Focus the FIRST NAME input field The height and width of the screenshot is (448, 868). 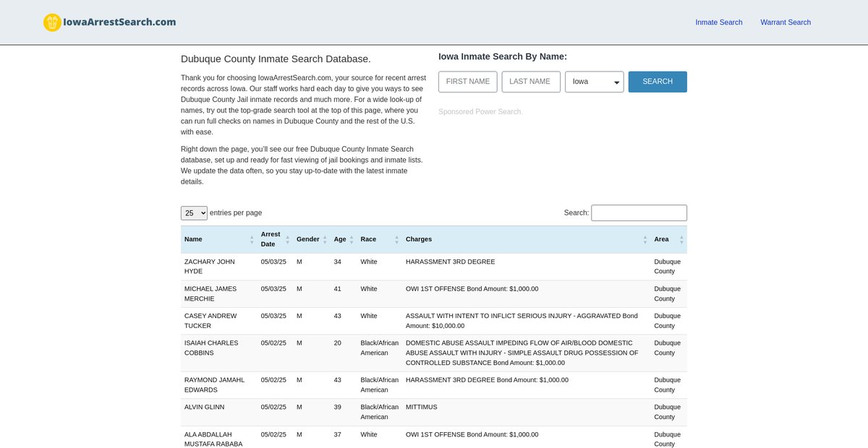pos(467,82)
